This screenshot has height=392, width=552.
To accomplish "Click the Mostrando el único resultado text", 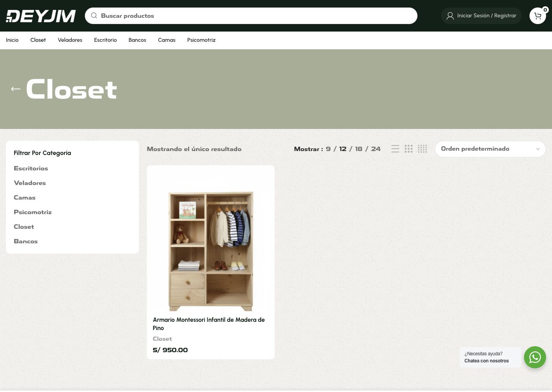I will [194, 149].
